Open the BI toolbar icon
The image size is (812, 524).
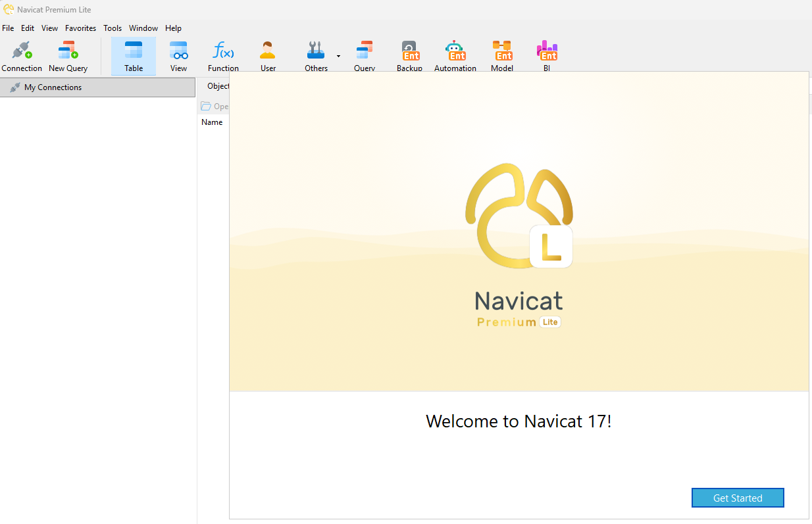pyautogui.click(x=547, y=56)
